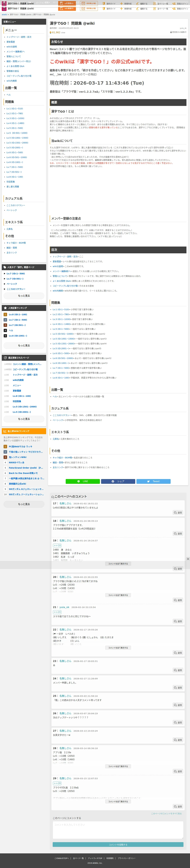Click the 返信 reply icon on comment 27
This screenshot has height=868, width=190.
point(175,740)
